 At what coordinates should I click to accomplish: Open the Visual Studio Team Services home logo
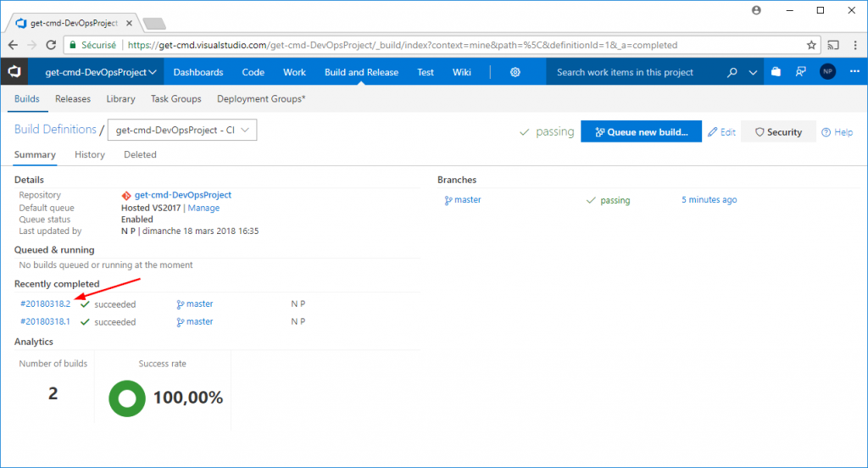pyautogui.click(x=14, y=71)
